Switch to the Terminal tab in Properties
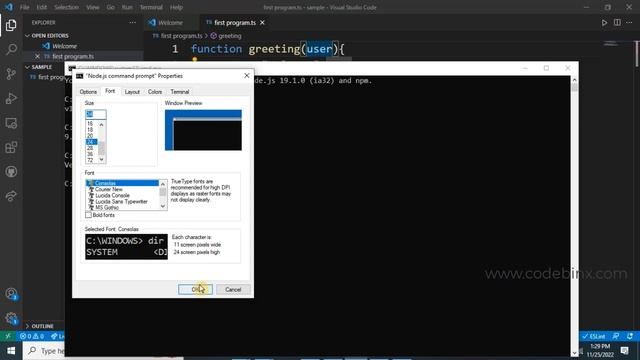Screen dimensions: 640x360 [180, 92]
